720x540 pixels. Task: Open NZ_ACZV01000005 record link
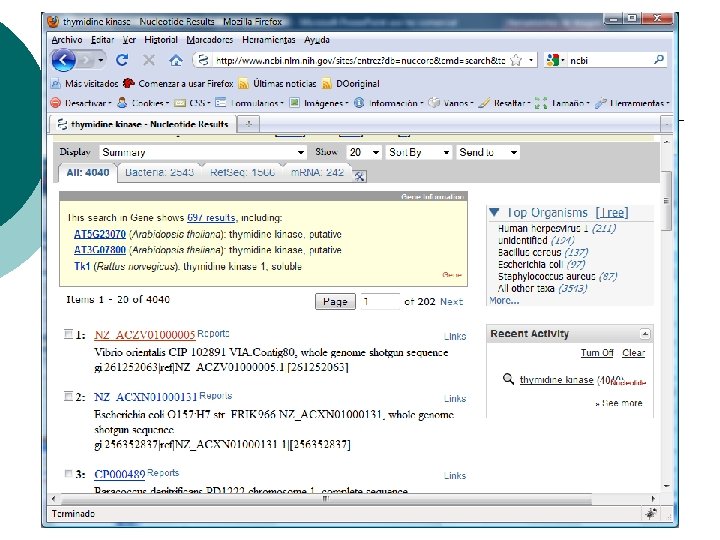point(145,335)
